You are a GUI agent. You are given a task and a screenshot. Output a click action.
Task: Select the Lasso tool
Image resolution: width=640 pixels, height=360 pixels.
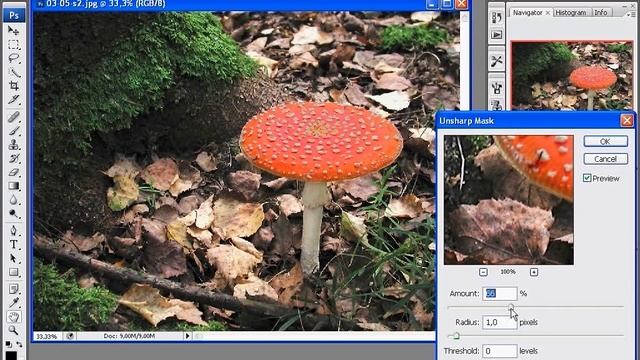[13, 58]
